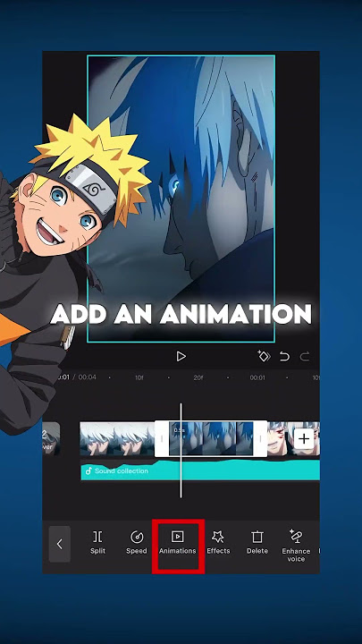Open the Animations tool

tap(177, 543)
